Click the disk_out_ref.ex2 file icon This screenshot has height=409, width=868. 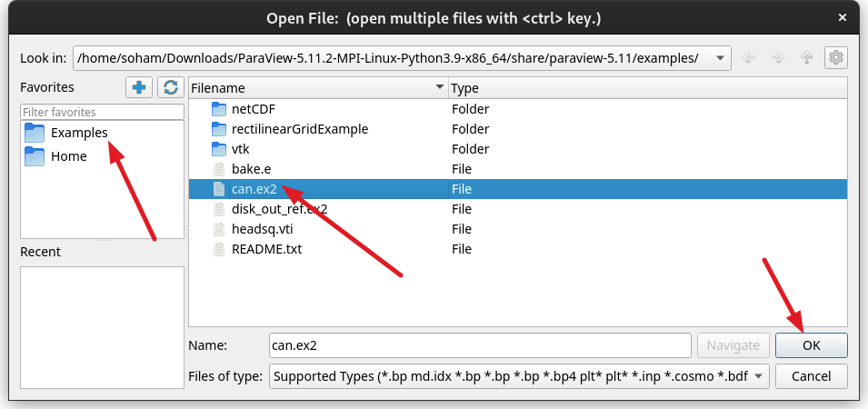pyautogui.click(x=219, y=209)
